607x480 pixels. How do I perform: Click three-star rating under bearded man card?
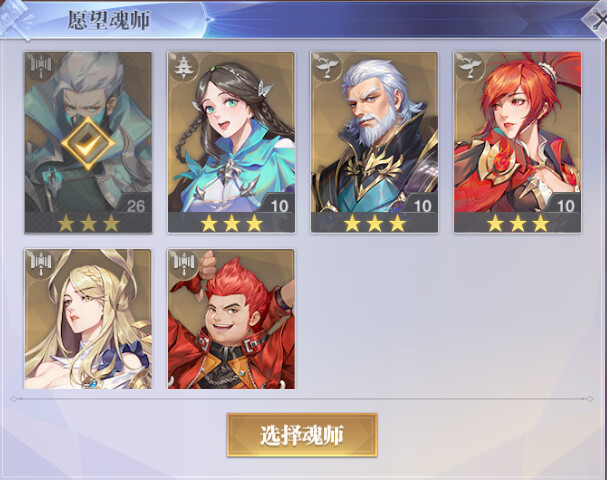(374, 223)
